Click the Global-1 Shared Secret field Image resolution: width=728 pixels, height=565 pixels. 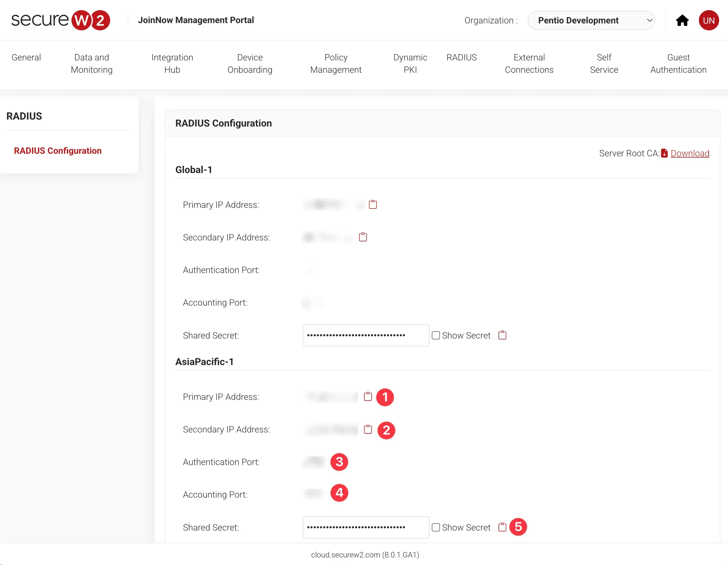366,335
